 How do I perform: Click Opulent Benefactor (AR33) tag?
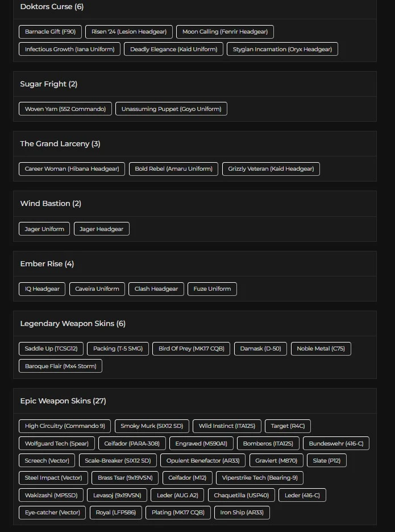pos(203,461)
